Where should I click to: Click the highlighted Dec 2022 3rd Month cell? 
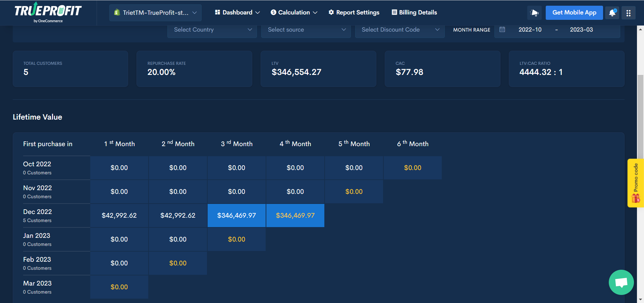[x=236, y=215]
